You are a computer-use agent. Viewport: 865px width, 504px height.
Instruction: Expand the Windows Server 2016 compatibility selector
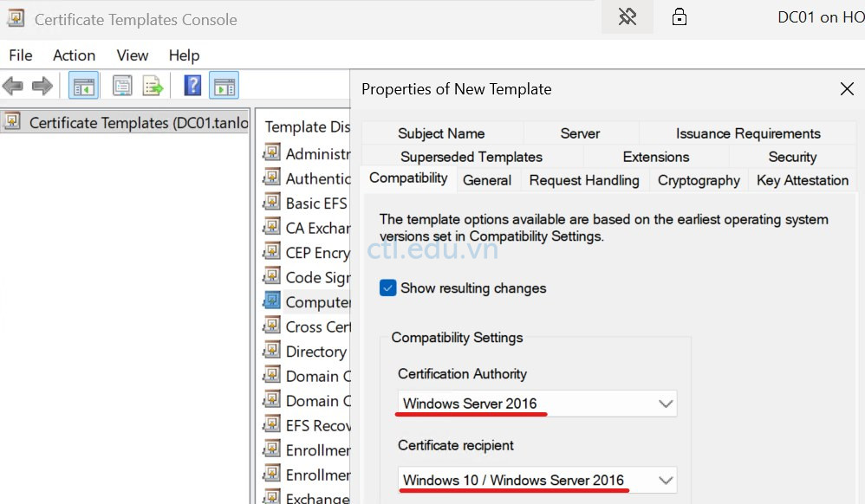666,403
